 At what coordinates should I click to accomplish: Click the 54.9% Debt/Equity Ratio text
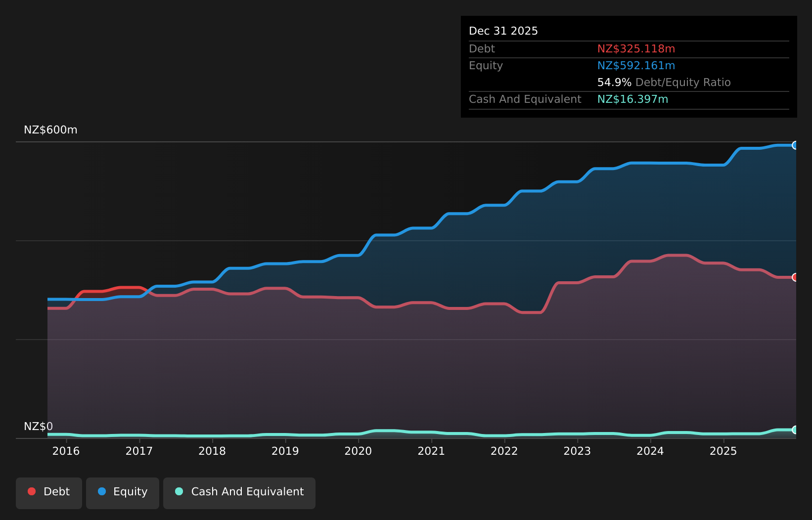(x=664, y=83)
